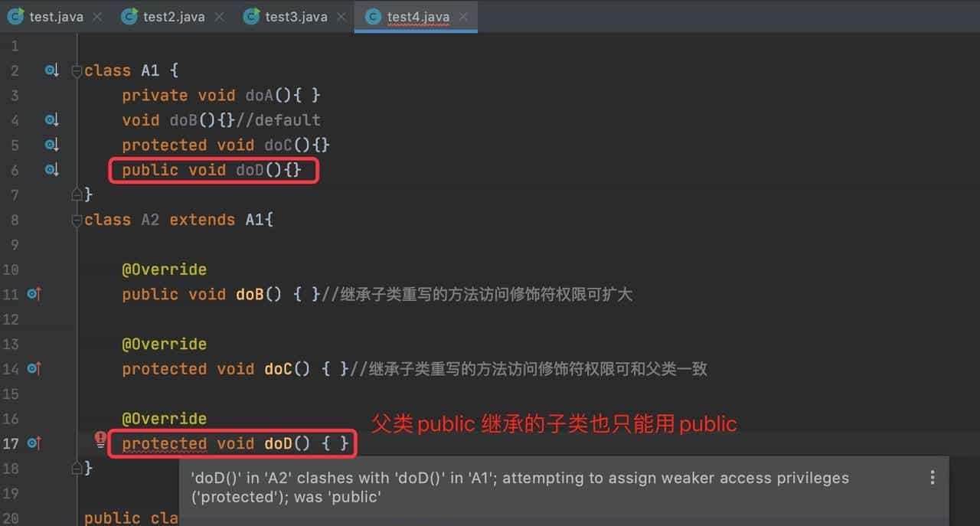
Task: Click the overriding gutter icon next to doC override
Action: 33,368
